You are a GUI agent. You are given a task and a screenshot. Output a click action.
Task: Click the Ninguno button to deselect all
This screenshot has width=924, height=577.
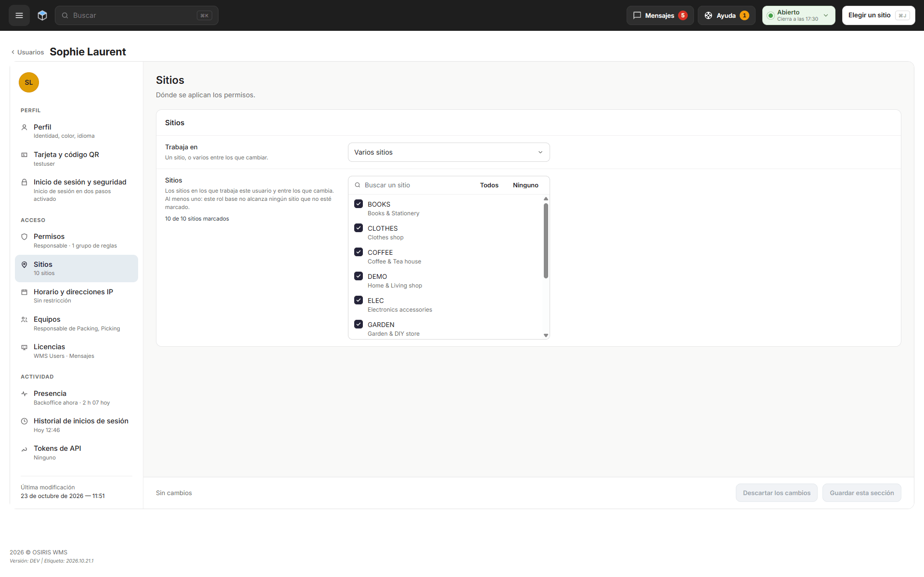pyautogui.click(x=526, y=185)
